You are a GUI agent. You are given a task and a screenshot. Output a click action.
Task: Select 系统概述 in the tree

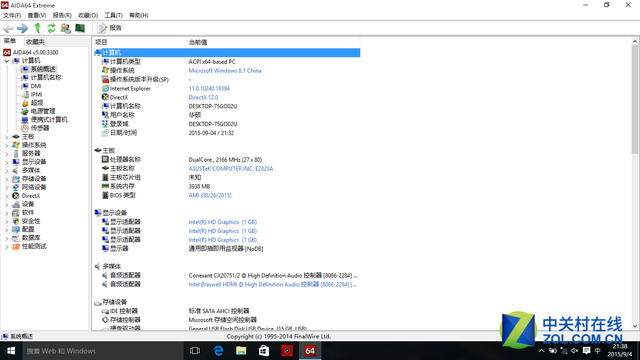coord(43,69)
